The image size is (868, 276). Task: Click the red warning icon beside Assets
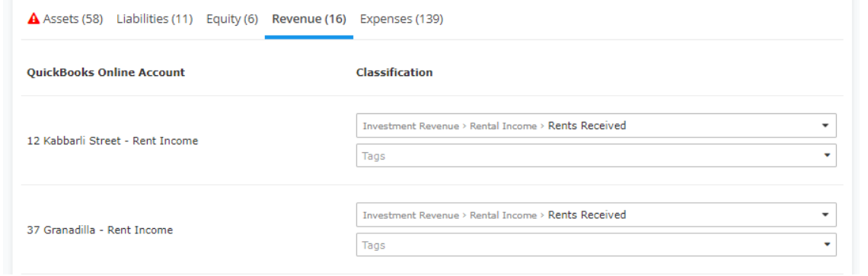pyautogui.click(x=34, y=19)
